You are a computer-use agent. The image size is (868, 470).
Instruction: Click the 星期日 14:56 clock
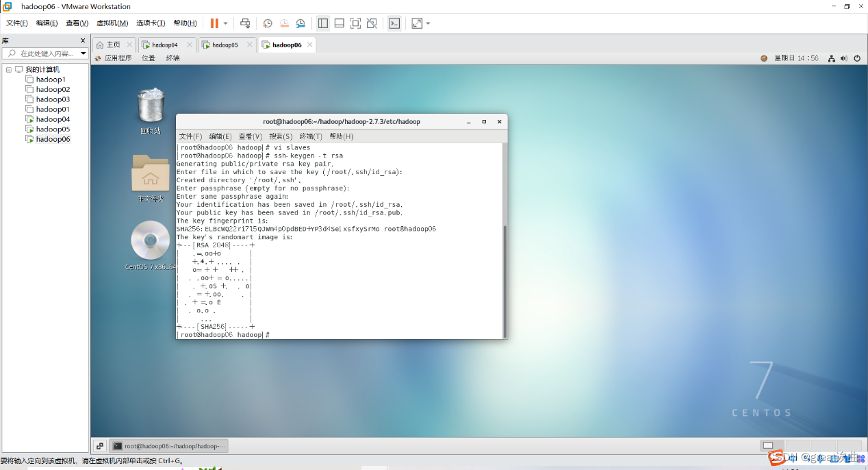click(796, 58)
